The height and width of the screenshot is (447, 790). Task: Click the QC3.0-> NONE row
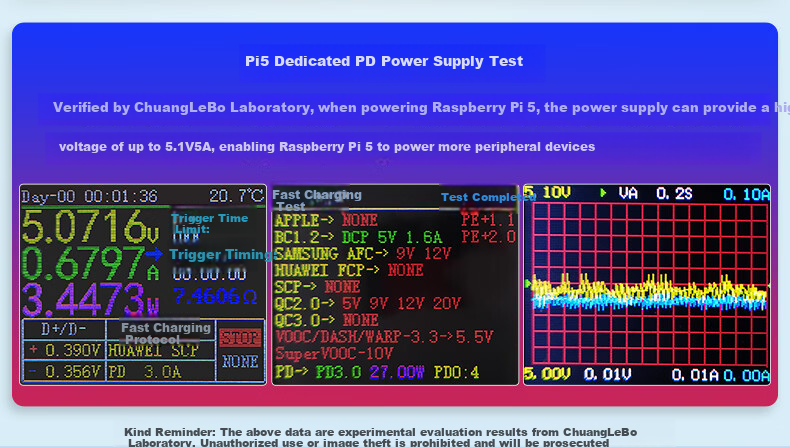point(326,320)
